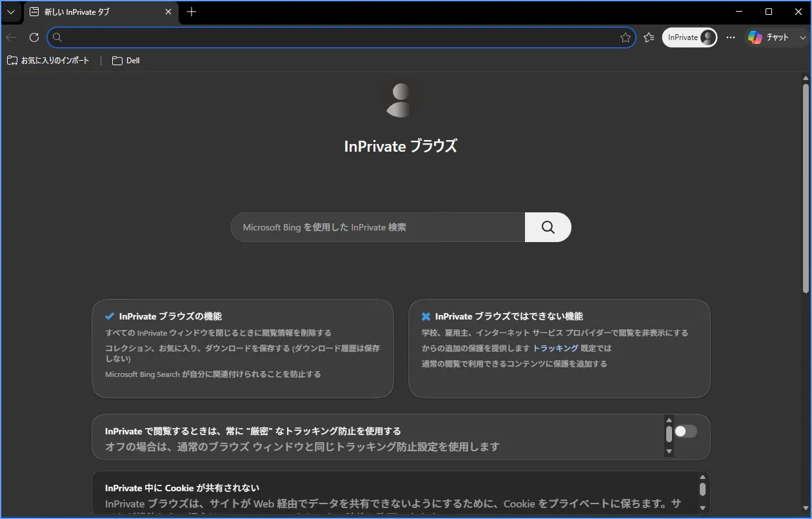Add page to favorites star icon
Screen dimensions: 812x519
(x=625, y=37)
